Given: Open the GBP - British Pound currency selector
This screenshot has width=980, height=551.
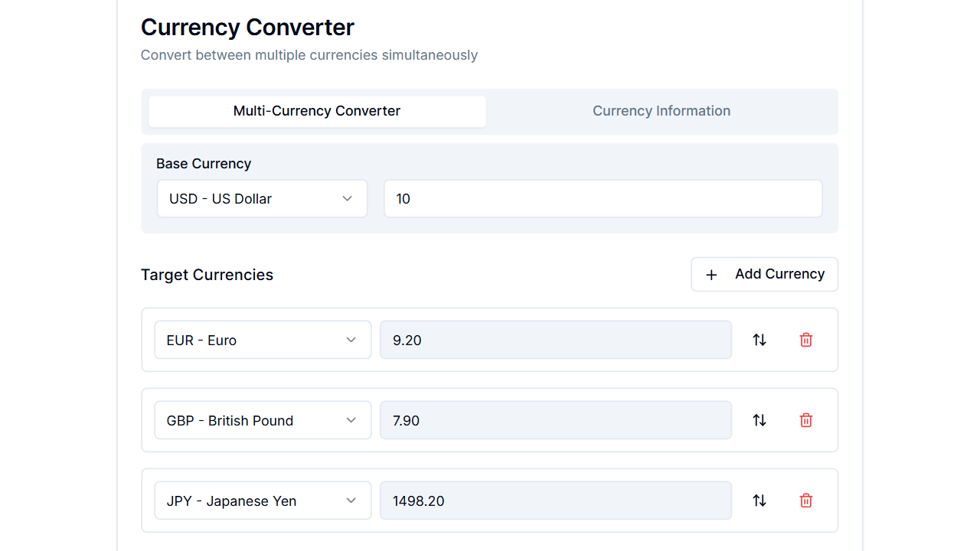Looking at the screenshot, I should coord(262,419).
